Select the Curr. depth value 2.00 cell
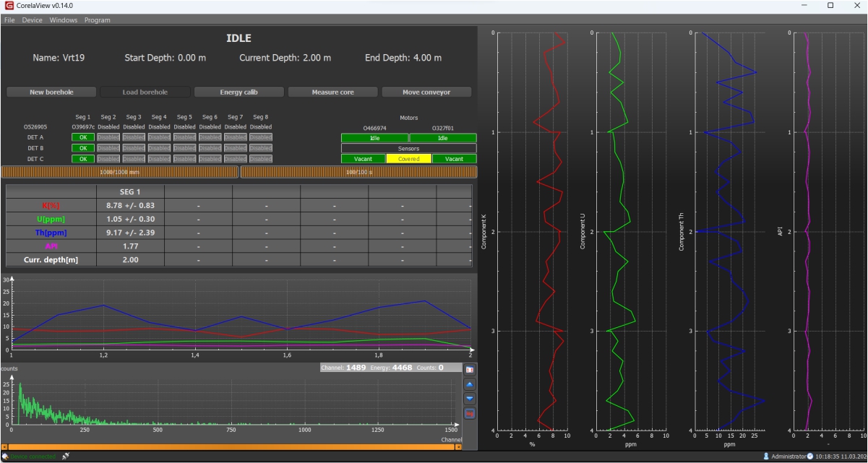 click(x=130, y=260)
